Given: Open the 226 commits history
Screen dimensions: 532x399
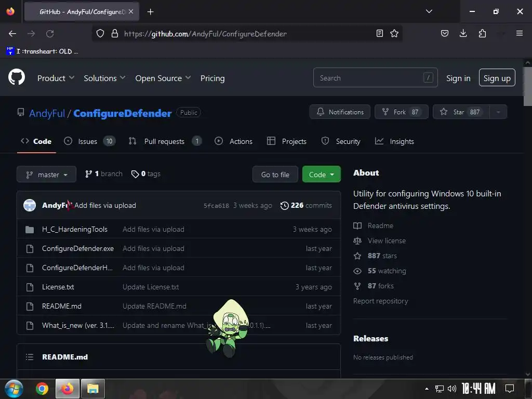Looking at the screenshot, I should click(x=306, y=206).
